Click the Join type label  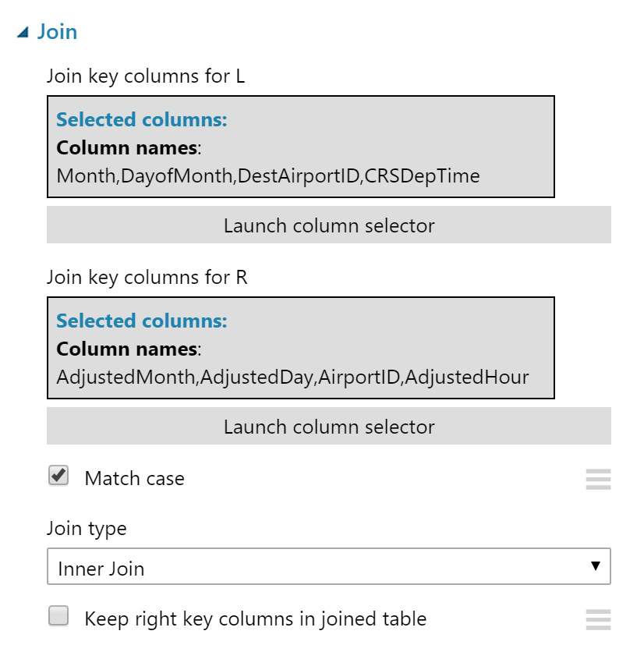(x=87, y=528)
